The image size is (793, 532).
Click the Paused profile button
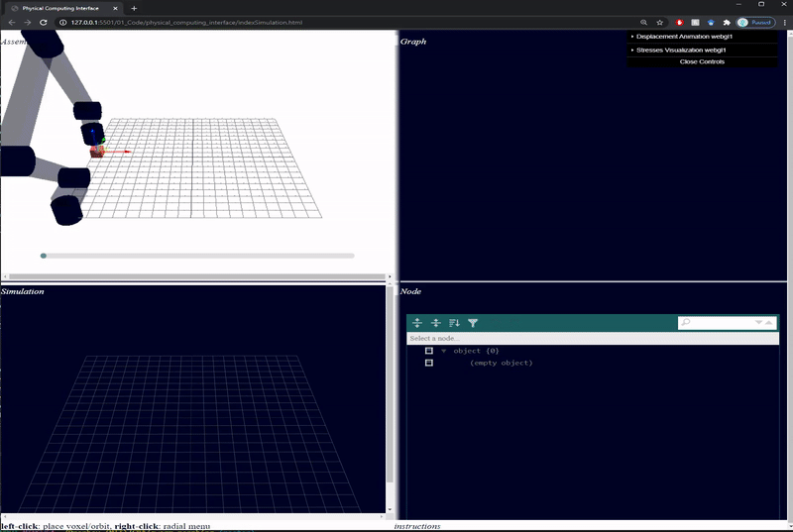pyautogui.click(x=754, y=22)
